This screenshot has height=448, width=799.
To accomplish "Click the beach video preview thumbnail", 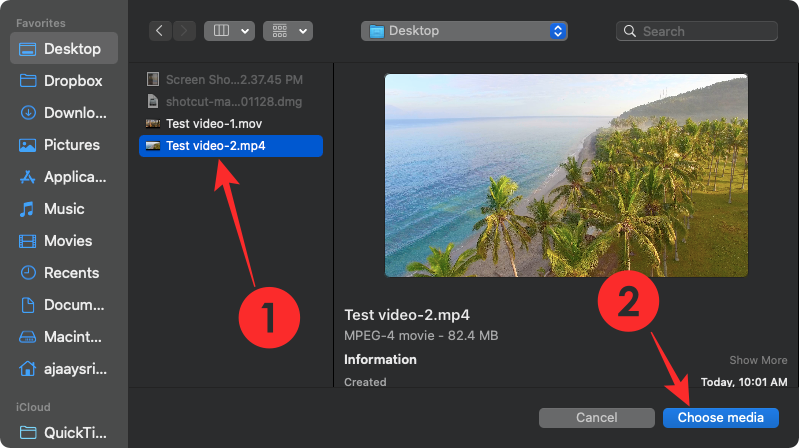I will pyautogui.click(x=566, y=175).
